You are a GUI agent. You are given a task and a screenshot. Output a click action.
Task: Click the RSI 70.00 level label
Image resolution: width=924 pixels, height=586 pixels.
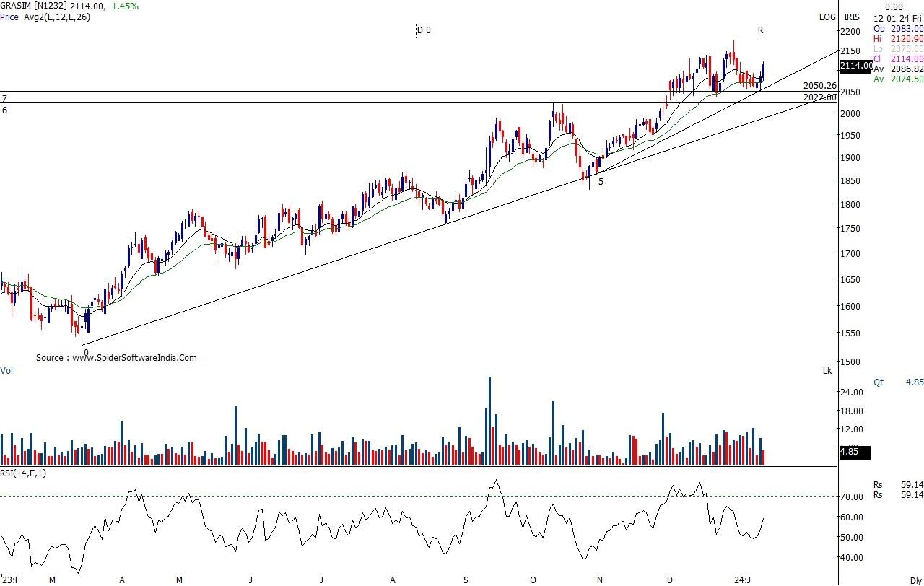coord(852,497)
